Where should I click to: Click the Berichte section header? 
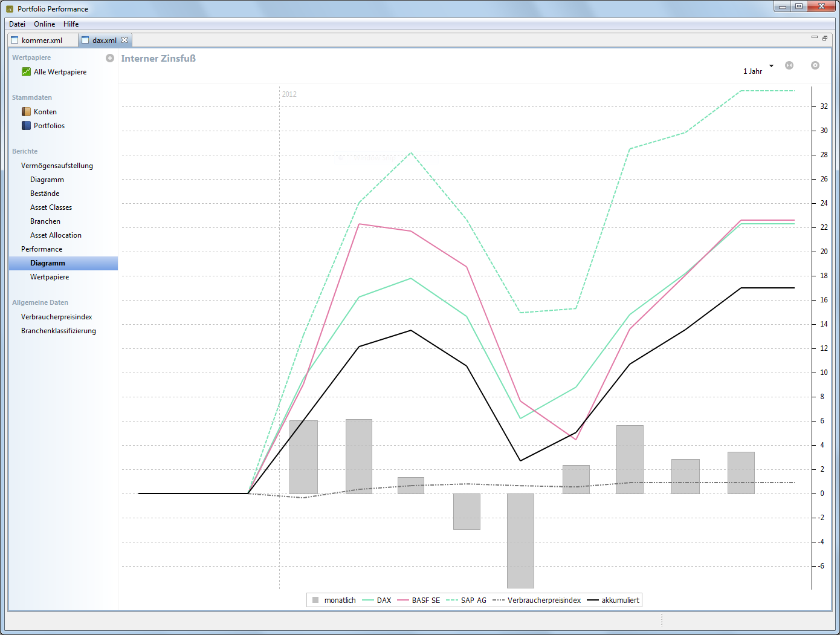pyautogui.click(x=25, y=151)
